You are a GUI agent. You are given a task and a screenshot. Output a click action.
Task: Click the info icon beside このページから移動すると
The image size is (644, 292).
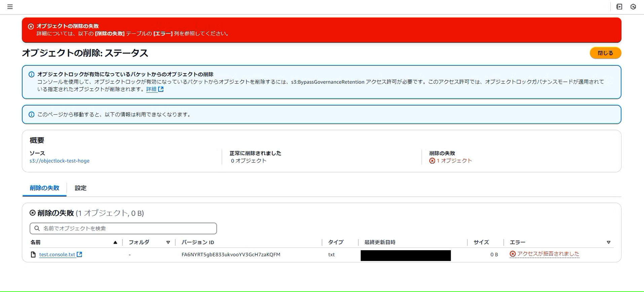point(32,115)
